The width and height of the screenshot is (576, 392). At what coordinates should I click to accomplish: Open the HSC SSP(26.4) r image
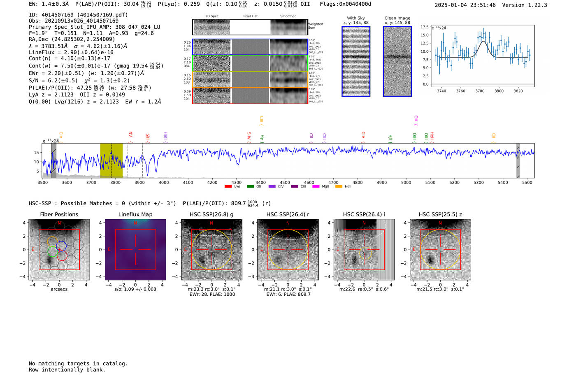click(288, 250)
